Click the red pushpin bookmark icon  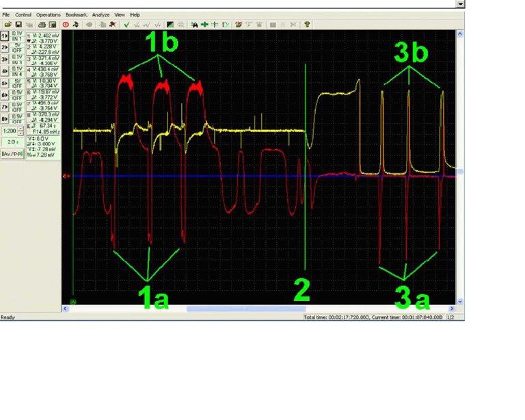coord(113,25)
